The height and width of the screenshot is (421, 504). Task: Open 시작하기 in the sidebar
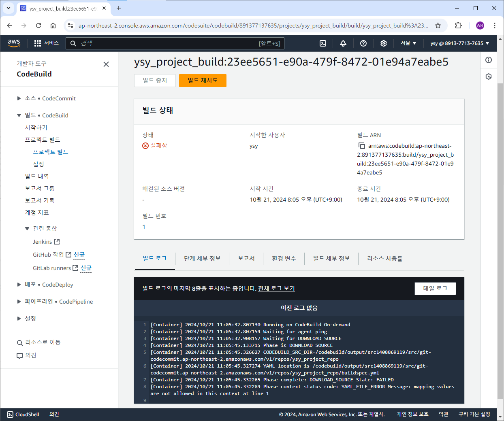click(x=36, y=128)
